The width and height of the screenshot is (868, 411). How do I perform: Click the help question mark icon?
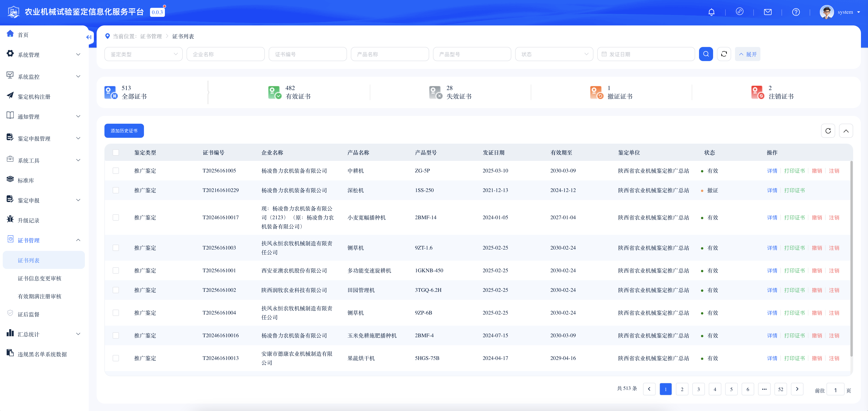796,12
